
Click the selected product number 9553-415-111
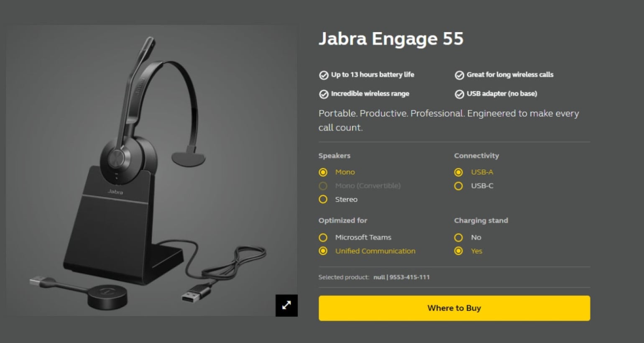coord(409,277)
